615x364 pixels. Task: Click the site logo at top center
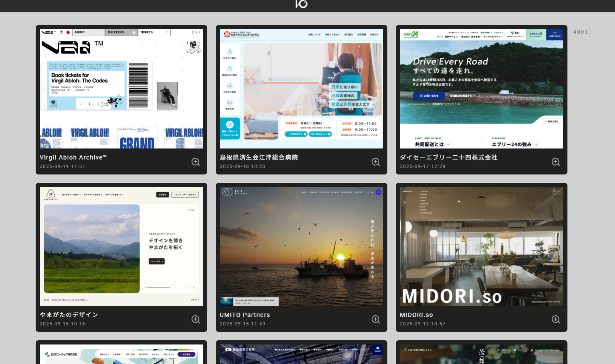tap(302, 4)
